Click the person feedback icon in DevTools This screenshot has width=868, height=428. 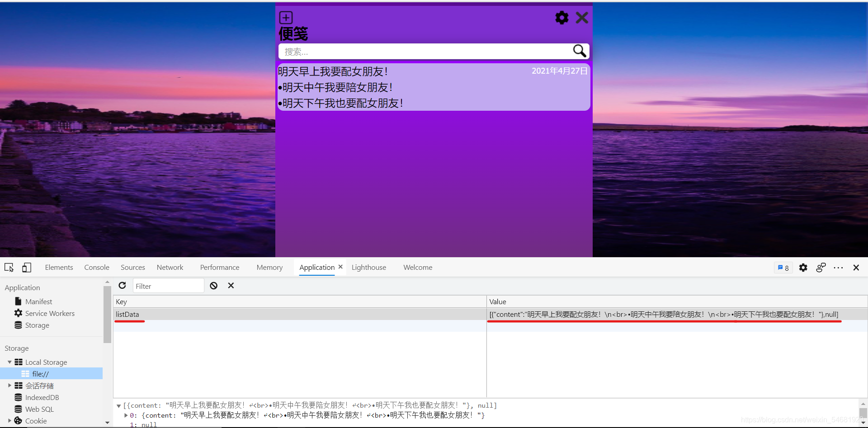pyautogui.click(x=821, y=268)
